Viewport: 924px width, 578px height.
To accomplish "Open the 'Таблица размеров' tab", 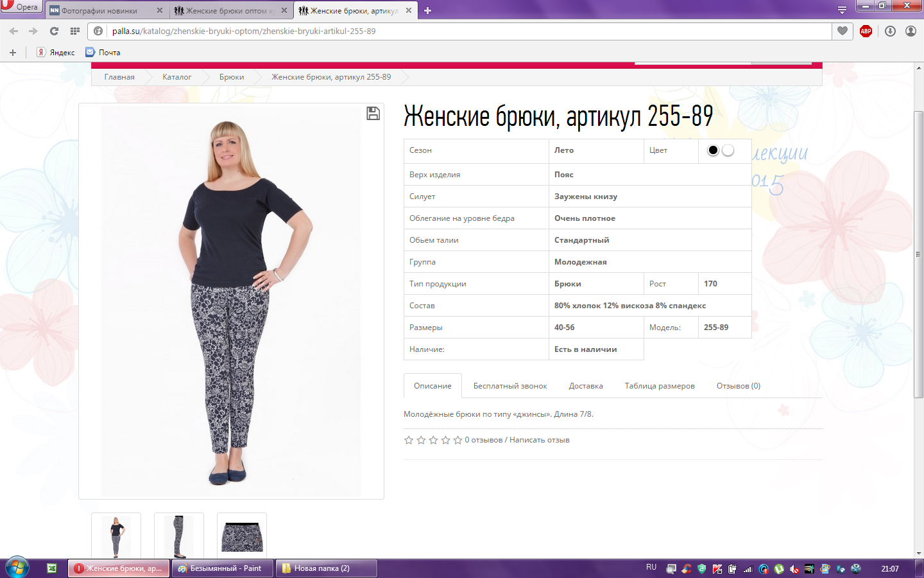I will coord(660,386).
